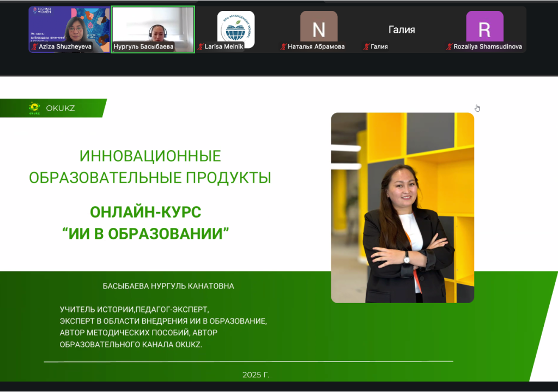
Task: Click the muted mic icon next to Larisa Melnik
Action: click(x=201, y=47)
